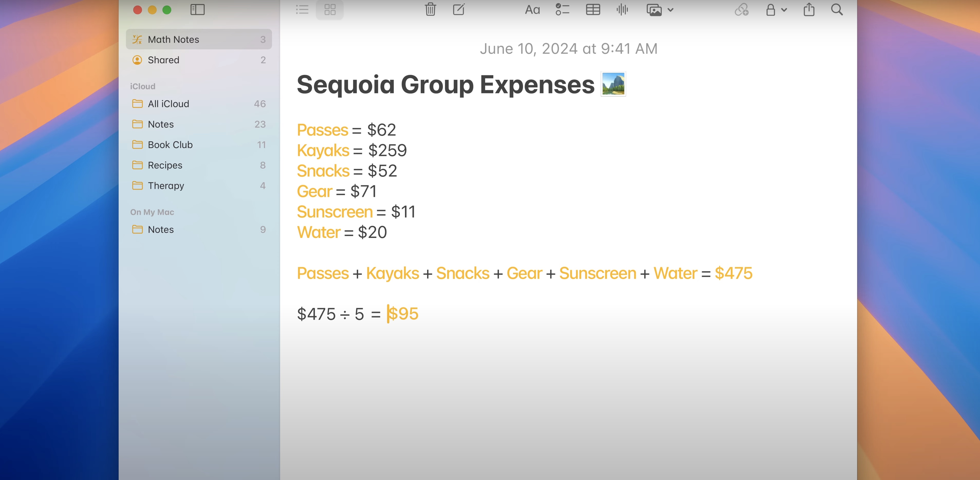
Task: Select the All iCloud folder
Action: 168,104
